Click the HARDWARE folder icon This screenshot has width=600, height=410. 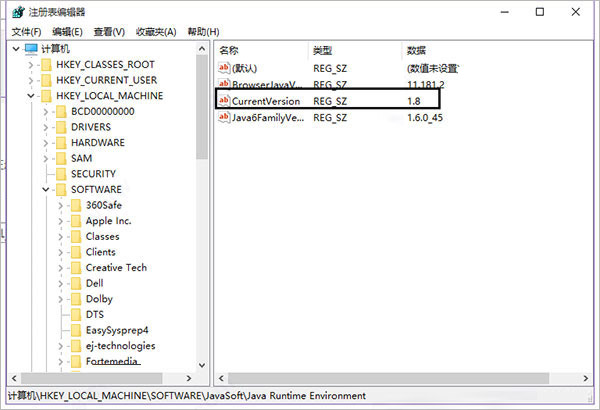(x=61, y=143)
